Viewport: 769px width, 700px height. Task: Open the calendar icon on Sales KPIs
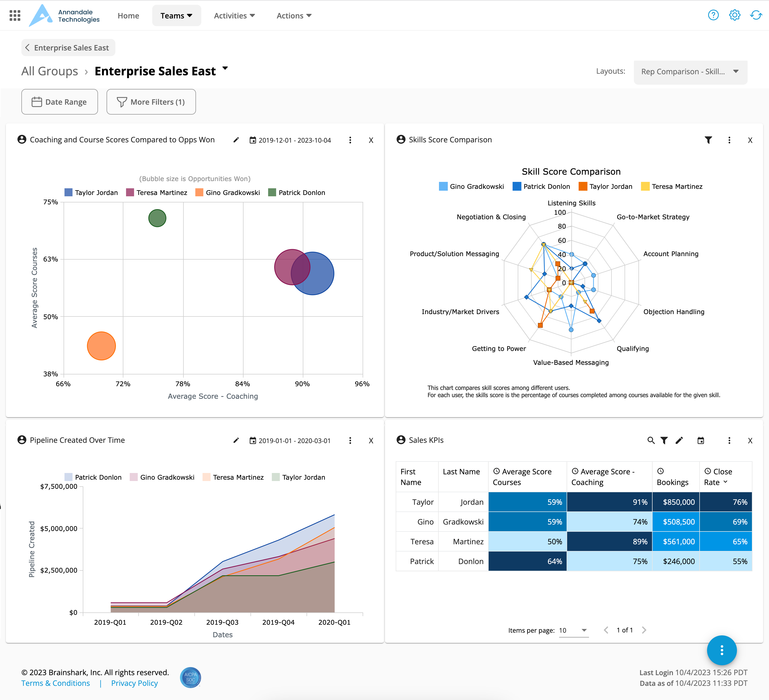(701, 440)
